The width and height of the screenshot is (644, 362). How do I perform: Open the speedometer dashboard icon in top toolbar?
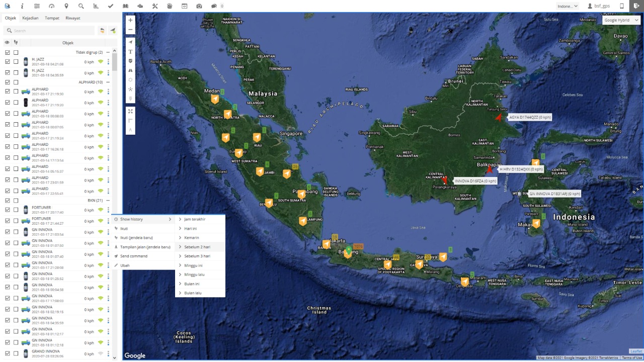(x=51, y=6)
